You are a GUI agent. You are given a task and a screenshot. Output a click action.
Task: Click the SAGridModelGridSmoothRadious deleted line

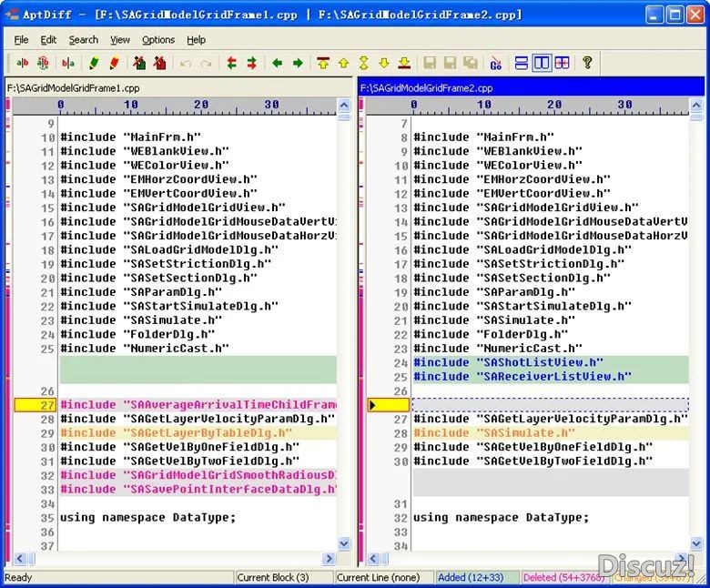pyautogui.click(x=198, y=475)
